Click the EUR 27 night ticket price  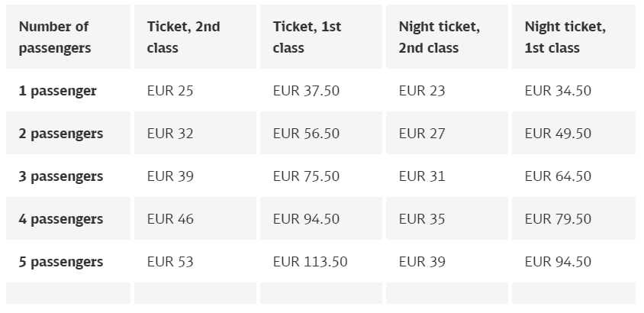422,134
